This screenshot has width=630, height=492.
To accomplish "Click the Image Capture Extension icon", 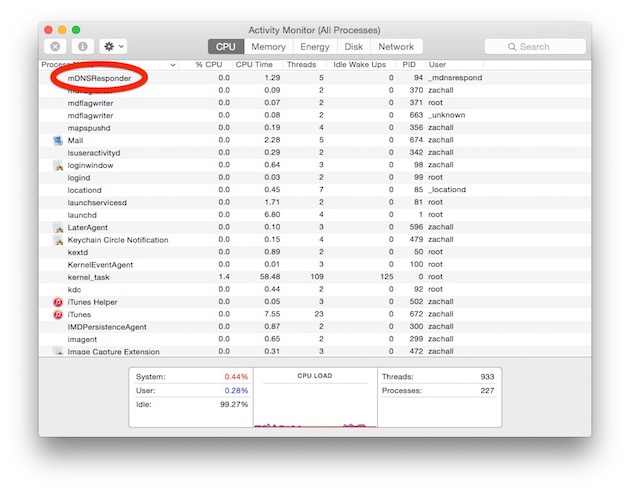I will click(x=58, y=351).
